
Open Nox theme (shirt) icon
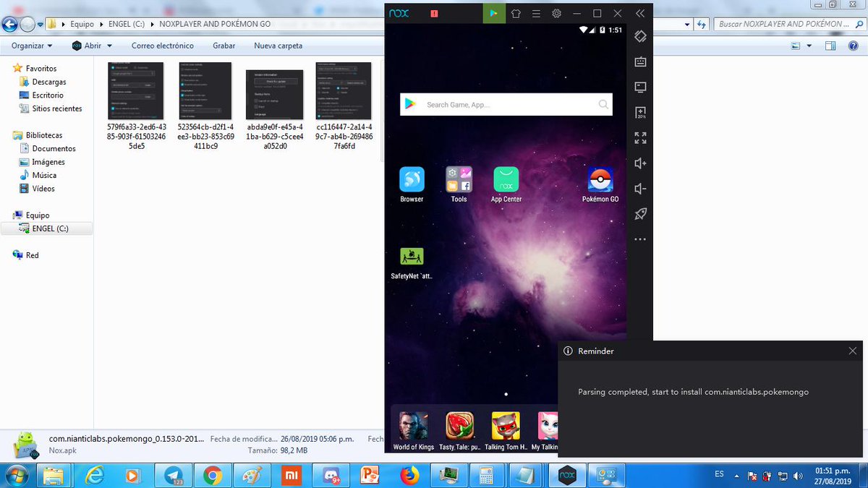coord(516,13)
